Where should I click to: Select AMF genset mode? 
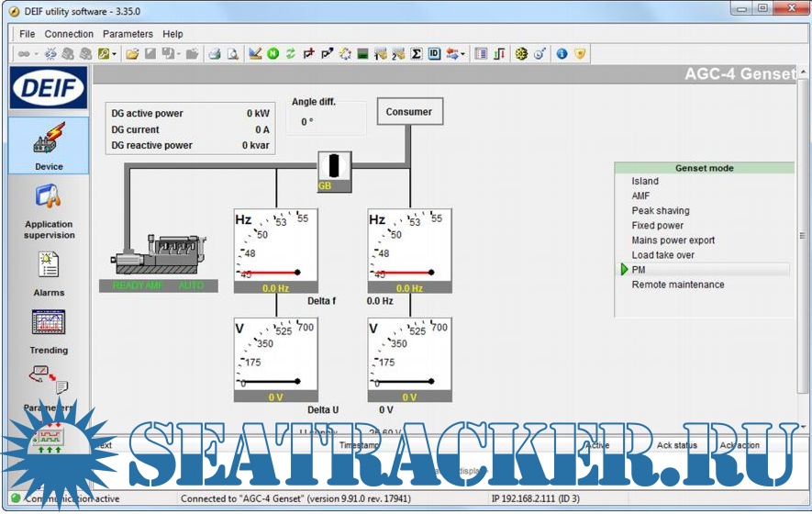(x=640, y=196)
